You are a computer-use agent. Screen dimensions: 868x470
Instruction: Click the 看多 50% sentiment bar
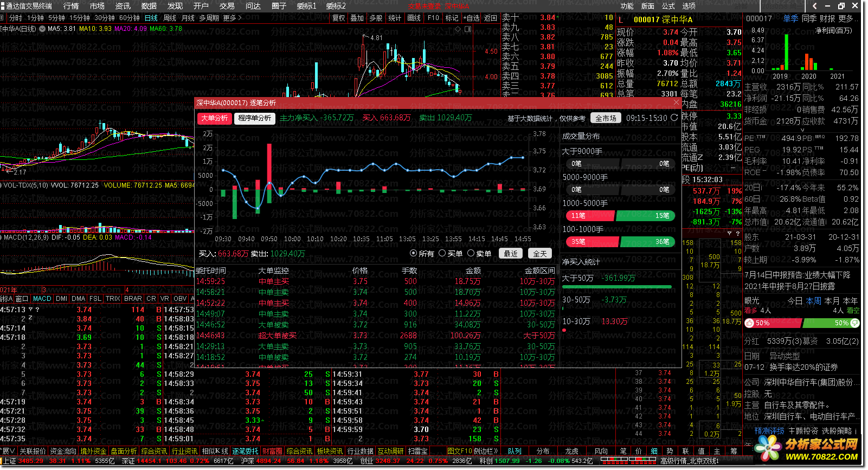772,323
